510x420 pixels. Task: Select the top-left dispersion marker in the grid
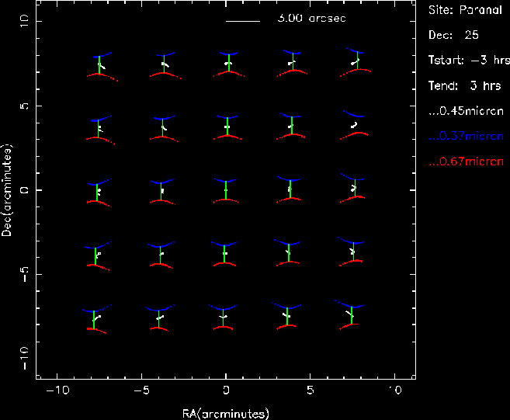coord(99,65)
